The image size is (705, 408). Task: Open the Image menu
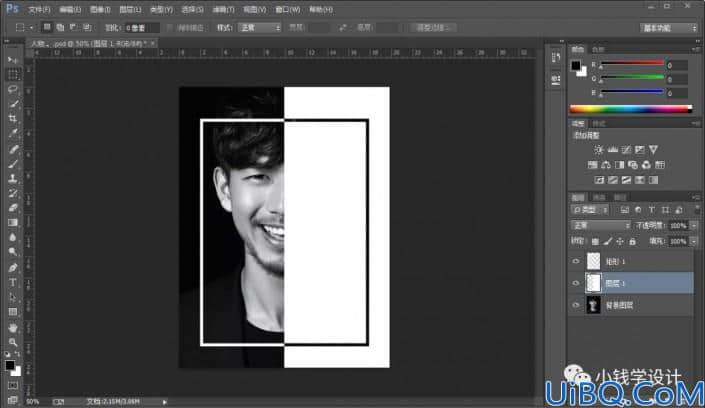coord(100,9)
